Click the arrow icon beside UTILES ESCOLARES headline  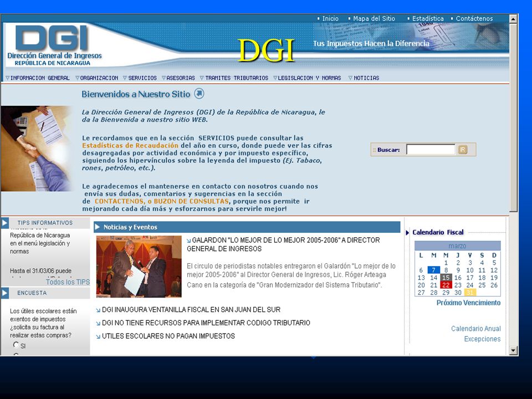(x=98, y=336)
